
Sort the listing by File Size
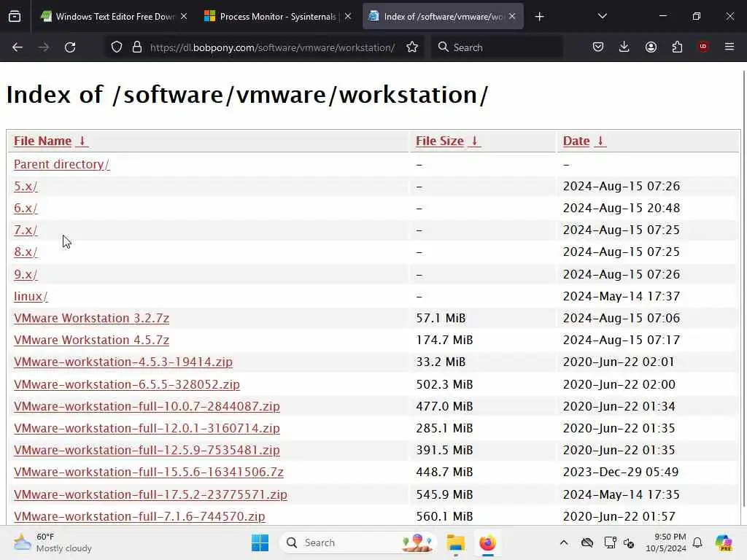(x=448, y=141)
